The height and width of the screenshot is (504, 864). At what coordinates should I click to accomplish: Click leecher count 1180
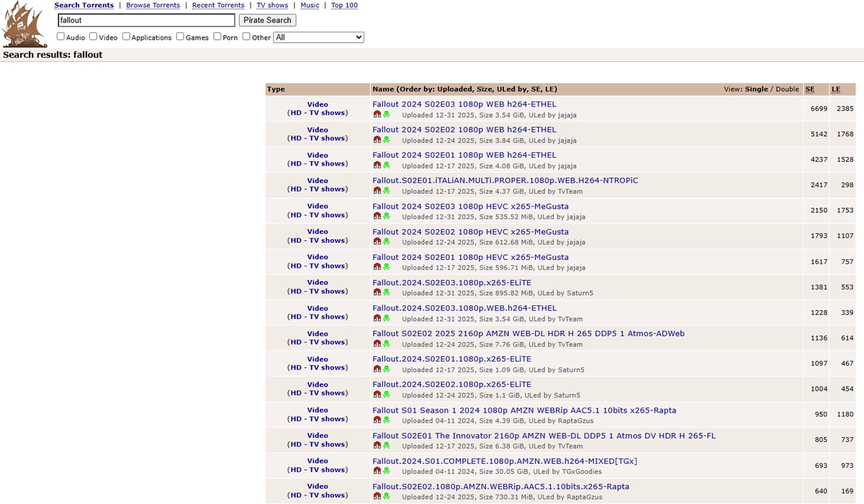click(845, 415)
